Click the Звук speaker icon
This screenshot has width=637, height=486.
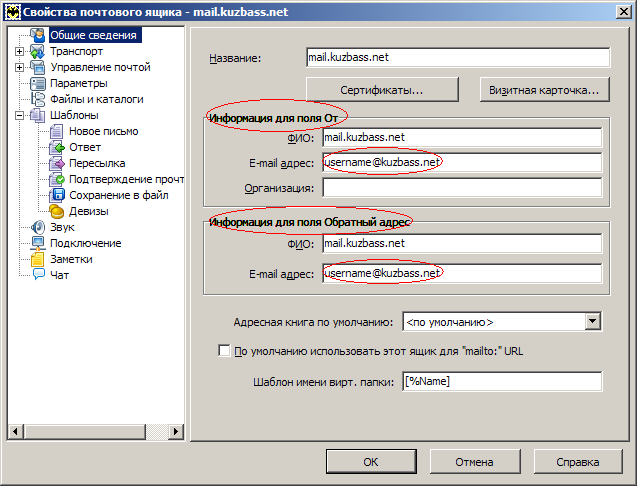point(38,227)
